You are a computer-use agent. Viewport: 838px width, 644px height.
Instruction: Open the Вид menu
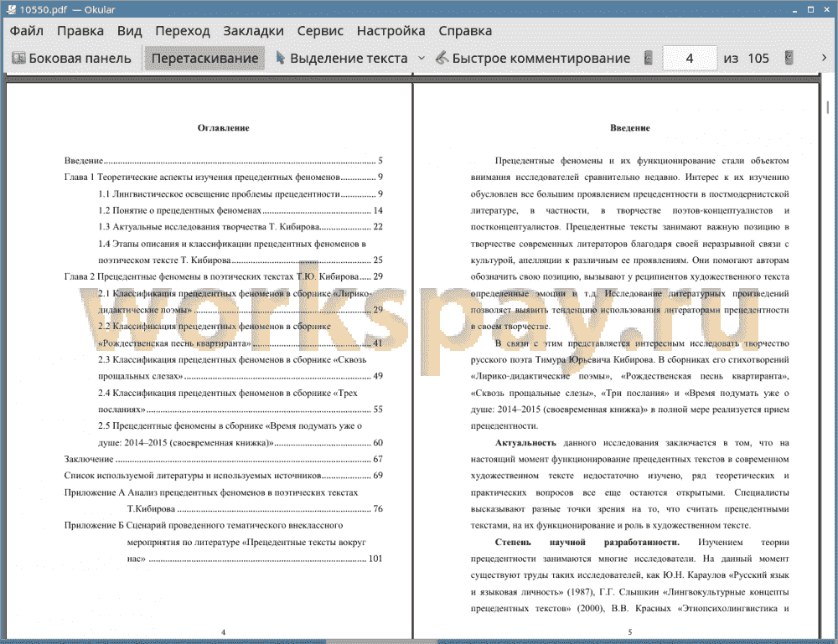(129, 31)
